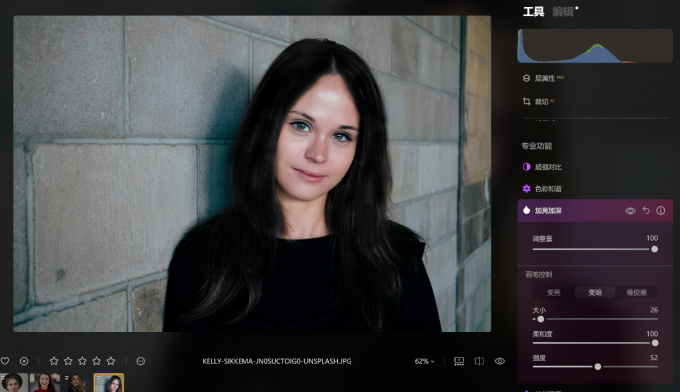The width and height of the screenshot is (680, 392).
Task: Click the brush size value 26
Action: pyautogui.click(x=654, y=310)
